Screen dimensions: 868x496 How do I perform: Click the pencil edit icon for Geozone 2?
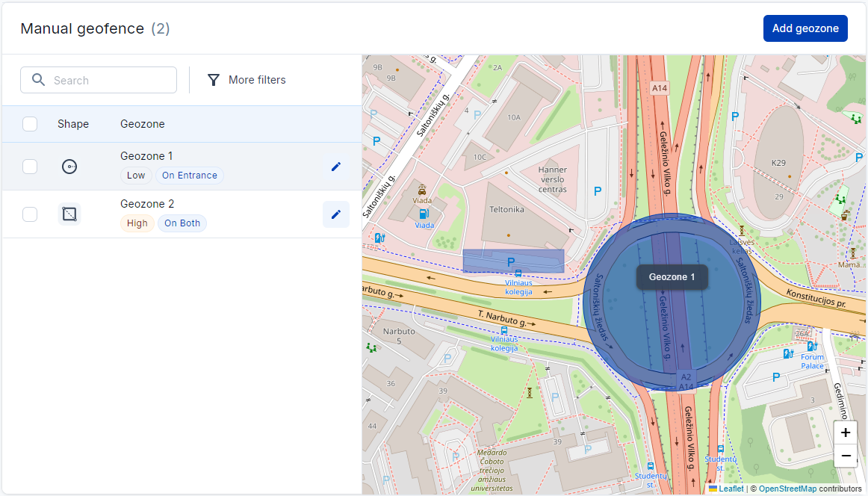pyautogui.click(x=335, y=214)
